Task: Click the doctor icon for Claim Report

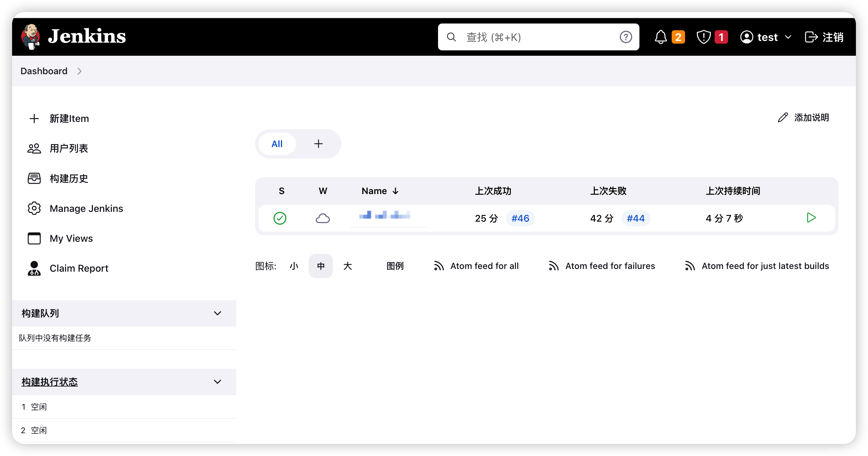Action: [34, 268]
